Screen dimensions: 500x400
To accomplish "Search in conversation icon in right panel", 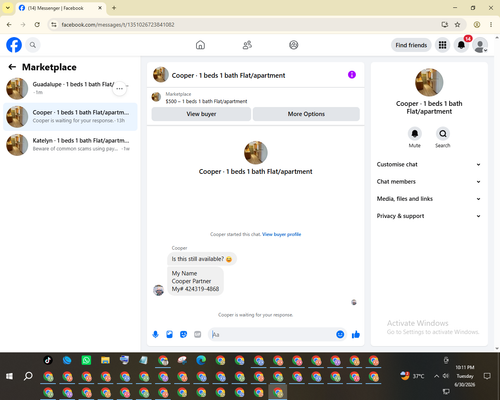I will click(443, 134).
